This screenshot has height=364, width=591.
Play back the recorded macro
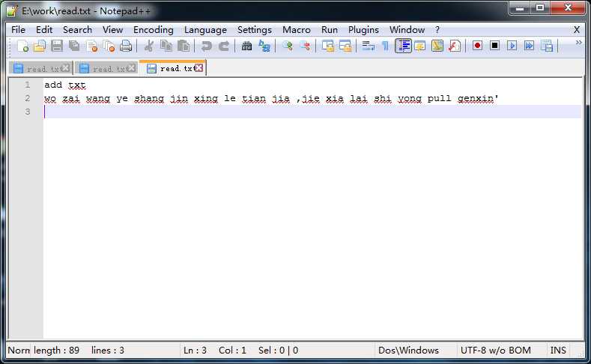512,46
